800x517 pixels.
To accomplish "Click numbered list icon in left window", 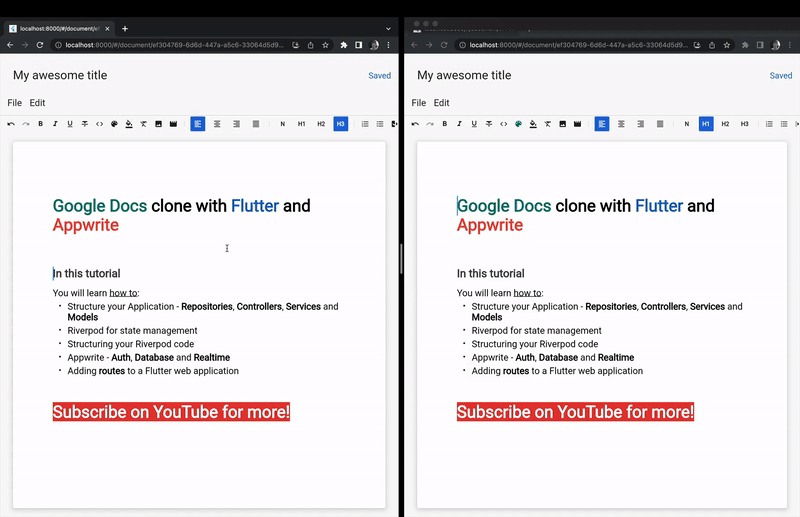I will [365, 124].
